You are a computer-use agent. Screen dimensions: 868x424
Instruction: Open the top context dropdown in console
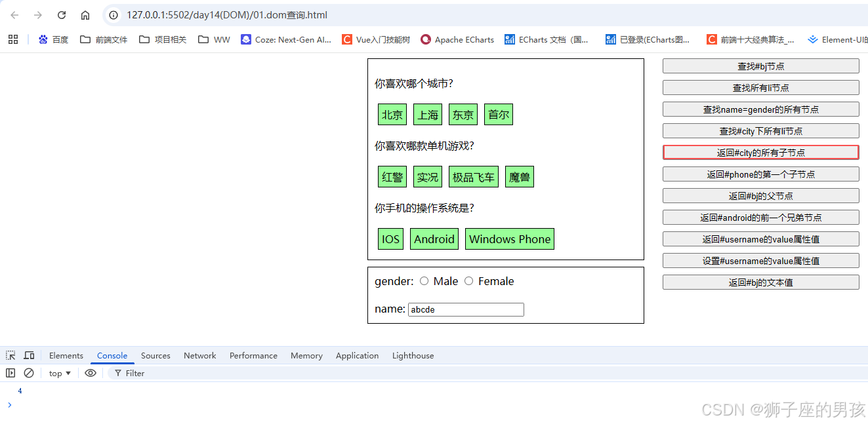pyautogui.click(x=60, y=373)
